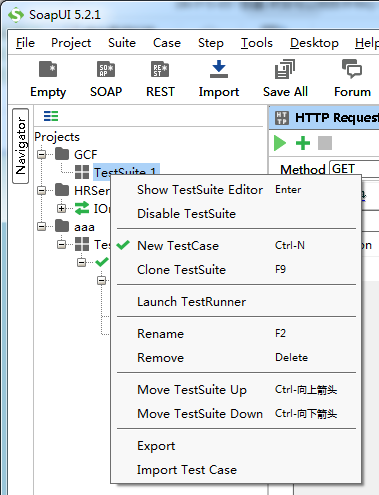The image size is (379, 495).
Task: Open the Suite menu
Action: pos(122,43)
